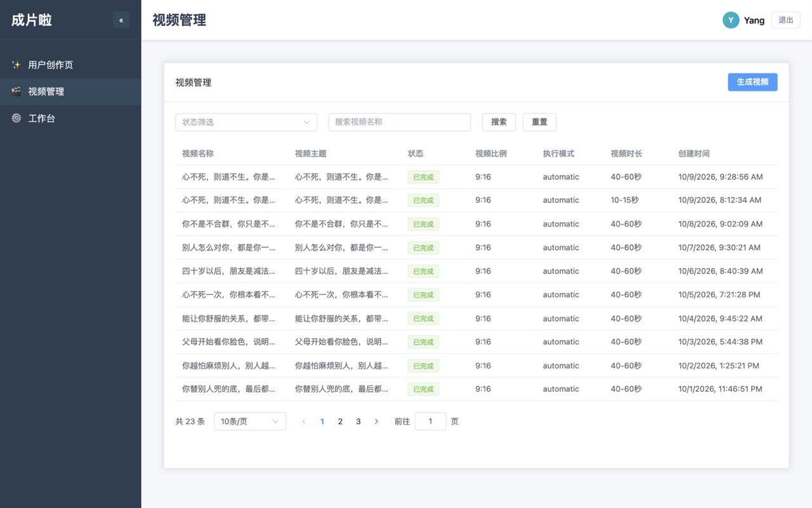
Task: Click the 重置 button
Action: point(539,122)
